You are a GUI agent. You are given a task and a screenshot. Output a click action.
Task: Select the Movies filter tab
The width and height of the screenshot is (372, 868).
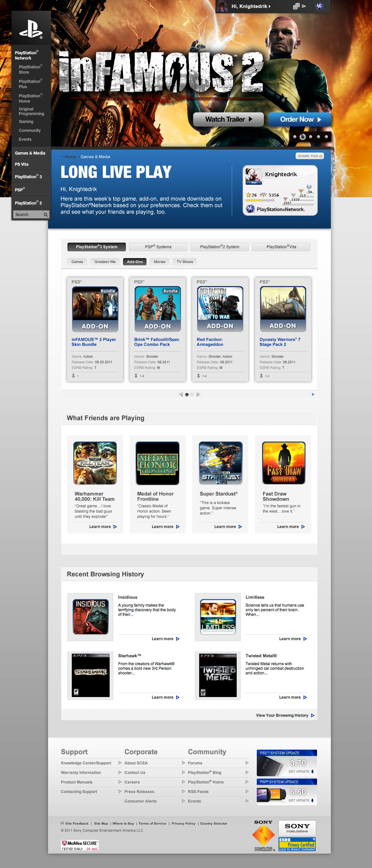(160, 262)
